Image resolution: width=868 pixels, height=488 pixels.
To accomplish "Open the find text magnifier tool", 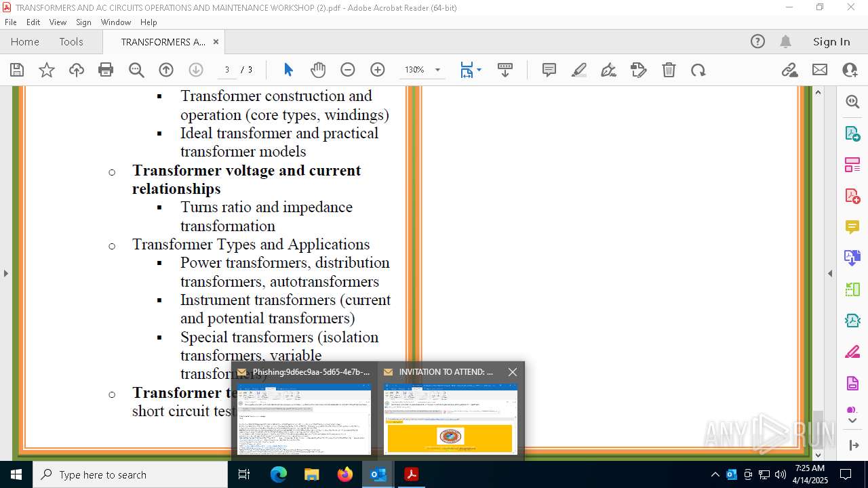I will 136,70.
